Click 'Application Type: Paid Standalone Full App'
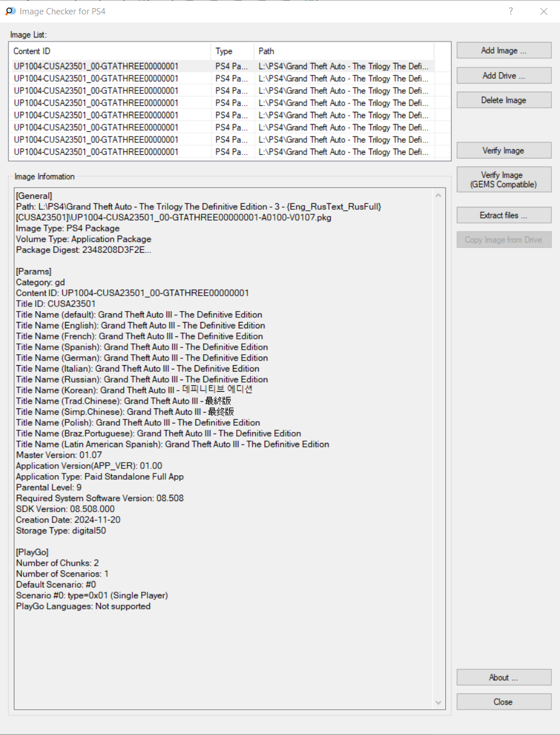This screenshot has height=735, width=560. [100, 476]
